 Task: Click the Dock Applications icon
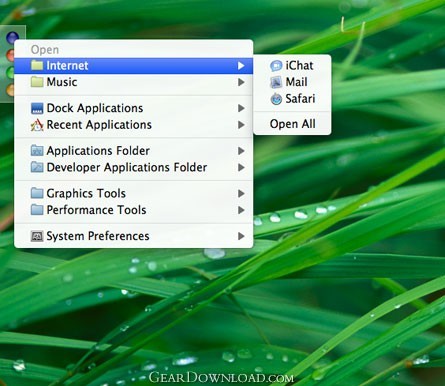[37, 108]
